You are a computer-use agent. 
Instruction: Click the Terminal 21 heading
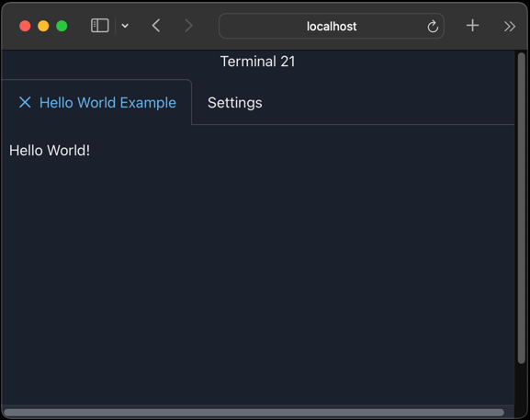point(257,62)
